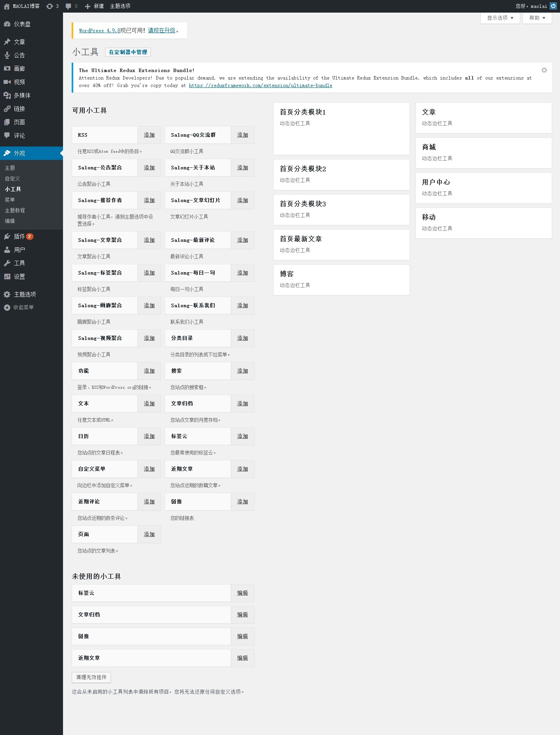Screen dimensions: 560x735
Task: Select the Salong-视频聚合 widget title
Action: click(x=100, y=338)
